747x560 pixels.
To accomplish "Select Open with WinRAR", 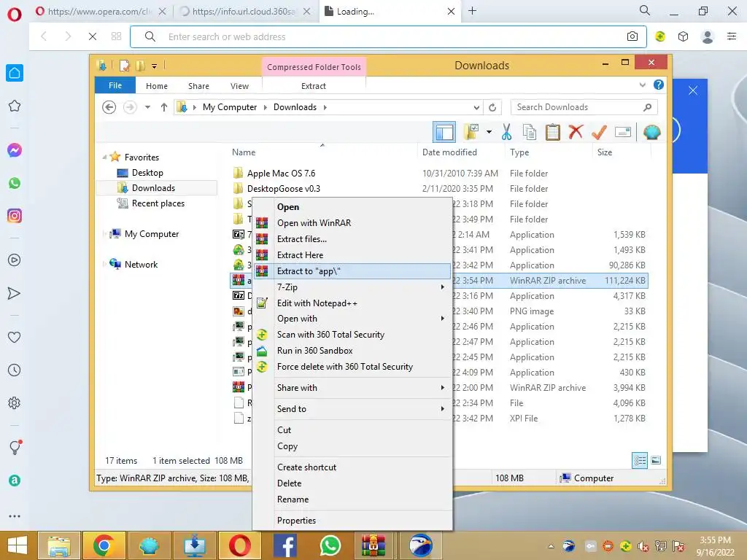I will 352,223.
